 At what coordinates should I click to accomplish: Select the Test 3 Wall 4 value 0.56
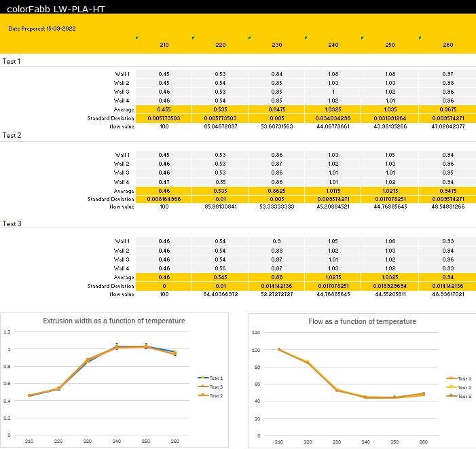(x=221, y=268)
